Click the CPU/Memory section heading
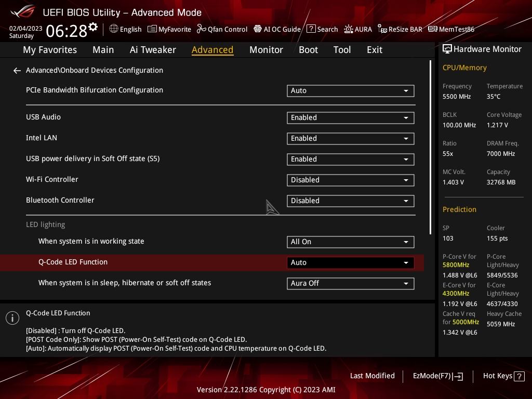Screen dimensions: 532x399 (464, 68)
